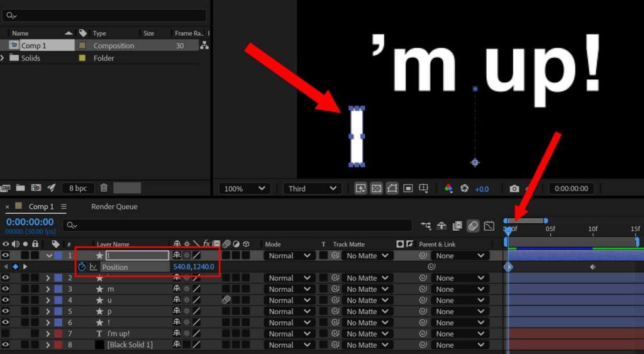Open the Graph Editor icon
Image resolution: width=644 pixels, height=354 pixels.
489,226
